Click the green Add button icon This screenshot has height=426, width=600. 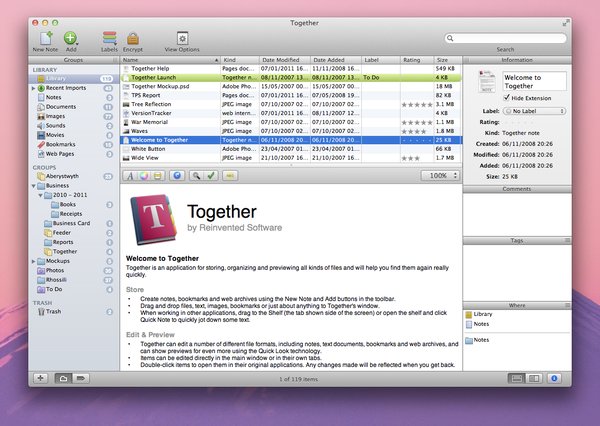coord(71,37)
